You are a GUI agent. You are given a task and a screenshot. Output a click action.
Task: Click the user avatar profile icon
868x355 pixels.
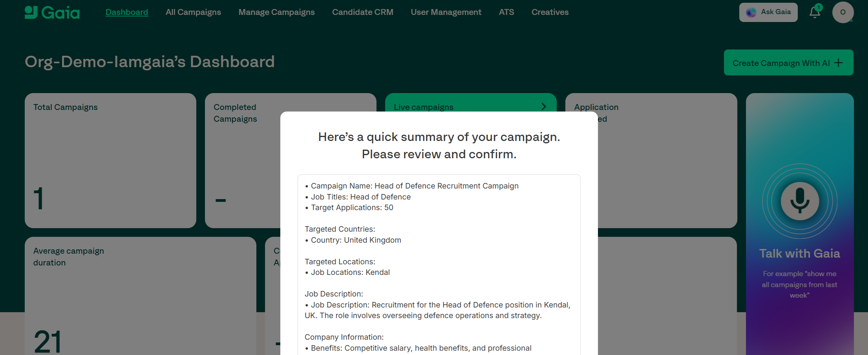842,13
